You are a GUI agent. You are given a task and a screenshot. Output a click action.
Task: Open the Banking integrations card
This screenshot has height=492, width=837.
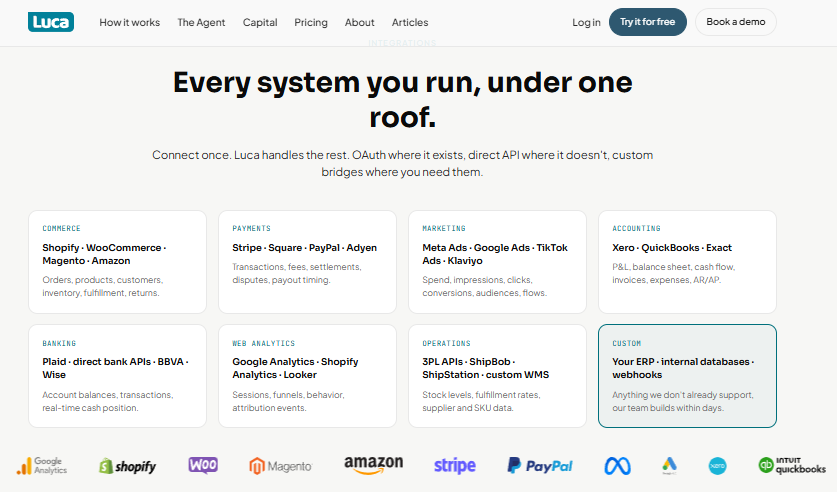117,376
